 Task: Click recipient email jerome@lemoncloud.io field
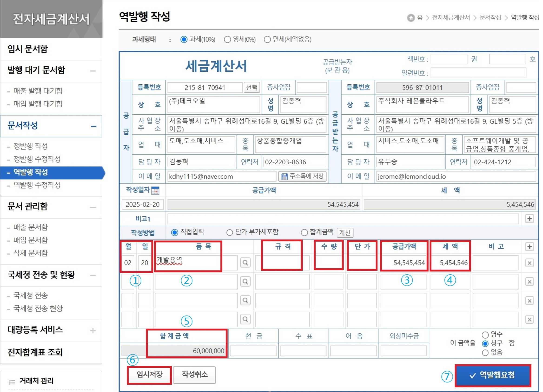pos(456,176)
